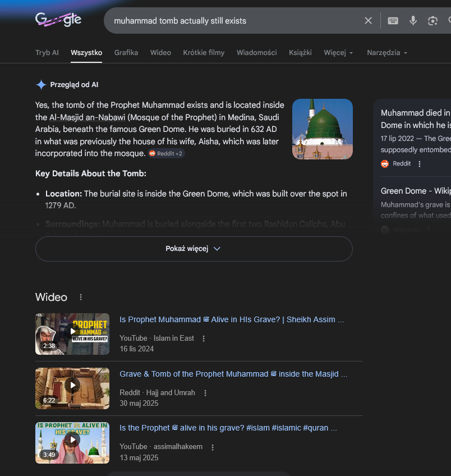Open the on-screen keyboard input tool
This screenshot has height=476, width=451.
[x=393, y=21]
